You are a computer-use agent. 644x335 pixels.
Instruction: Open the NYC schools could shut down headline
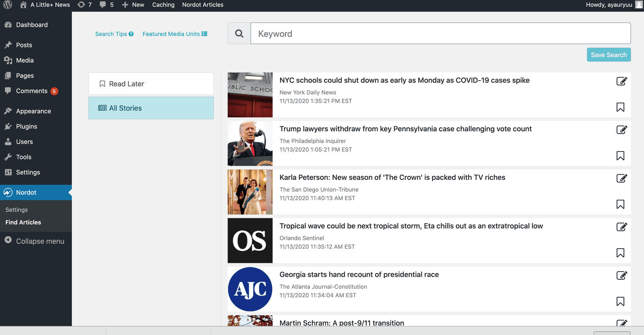click(405, 80)
